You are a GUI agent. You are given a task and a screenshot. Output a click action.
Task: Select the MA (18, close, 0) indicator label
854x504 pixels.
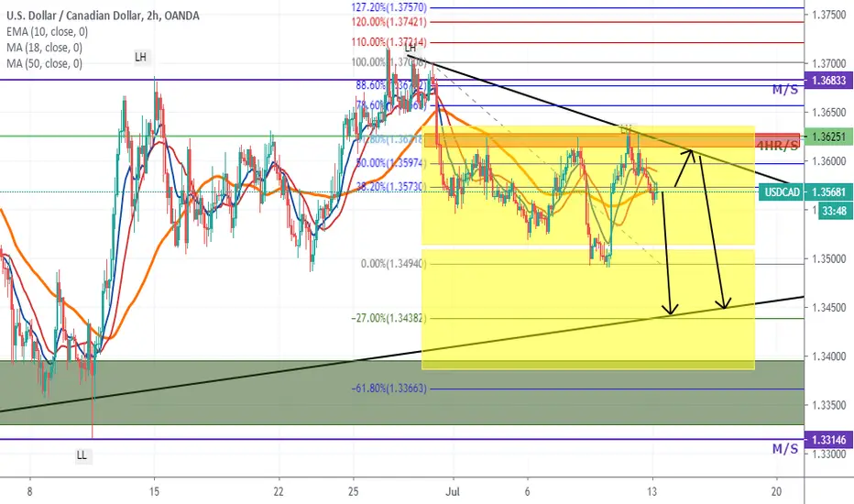[x=45, y=48]
